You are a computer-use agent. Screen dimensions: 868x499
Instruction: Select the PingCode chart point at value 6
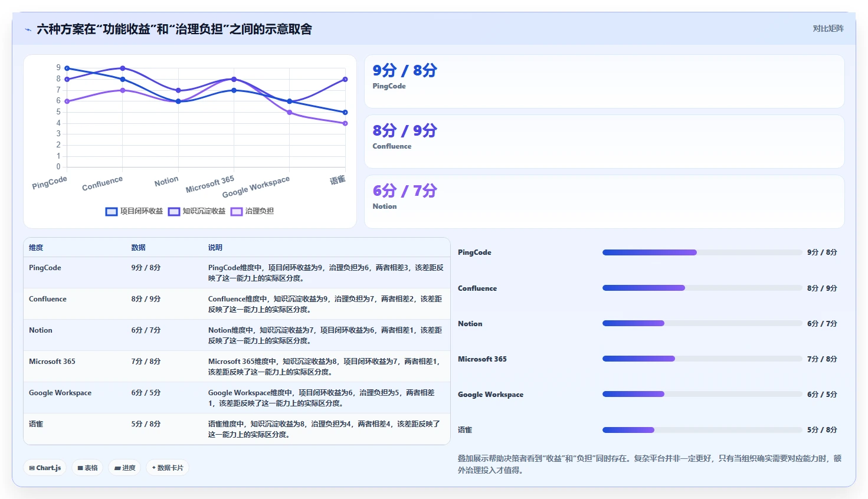pos(67,101)
